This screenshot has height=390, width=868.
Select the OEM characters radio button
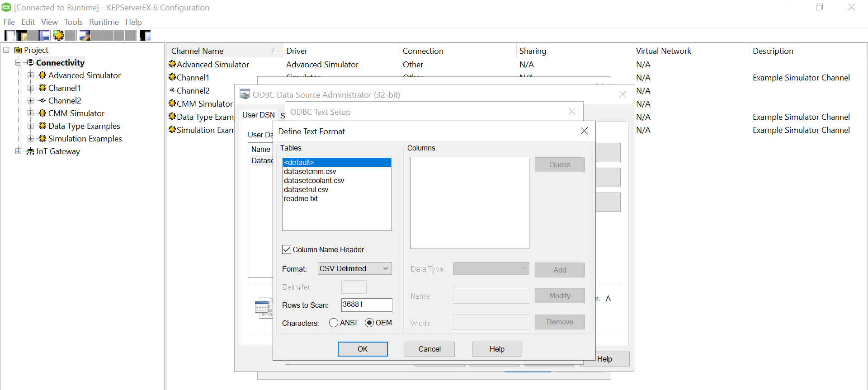(x=369, y=323)
